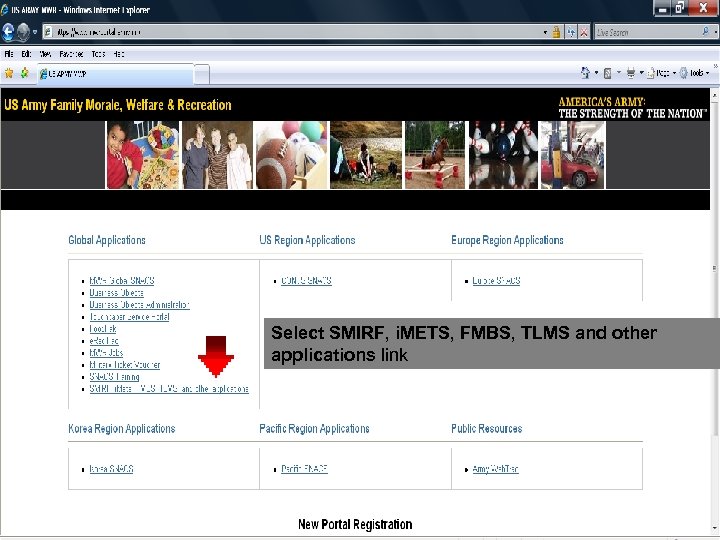Open the Page command bar menu
The width and height of the screenshot is (720, 540).
coord(661,73)
